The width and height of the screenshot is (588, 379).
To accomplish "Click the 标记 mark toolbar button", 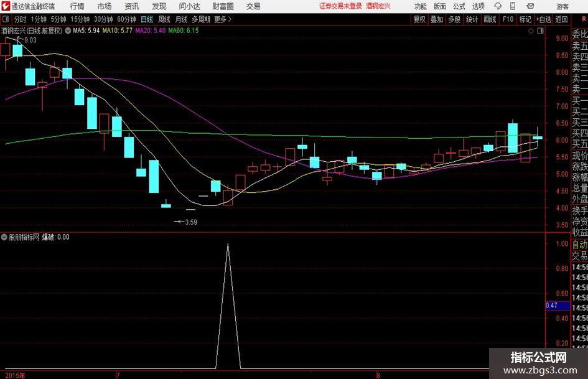I will (525, 19).
